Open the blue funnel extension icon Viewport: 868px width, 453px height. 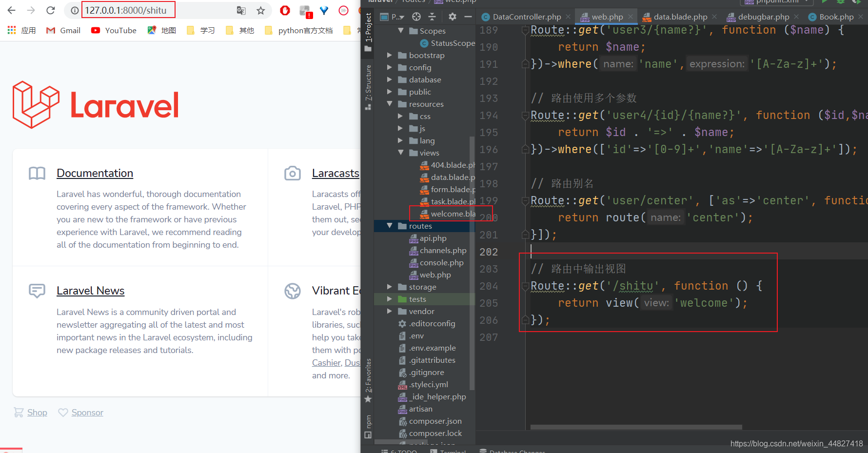point(324,10)
